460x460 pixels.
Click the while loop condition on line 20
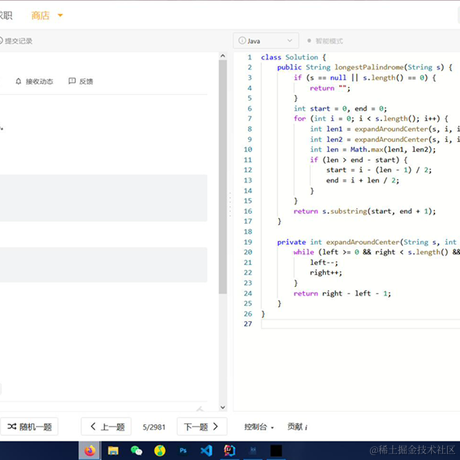click(x=377, y=252)
